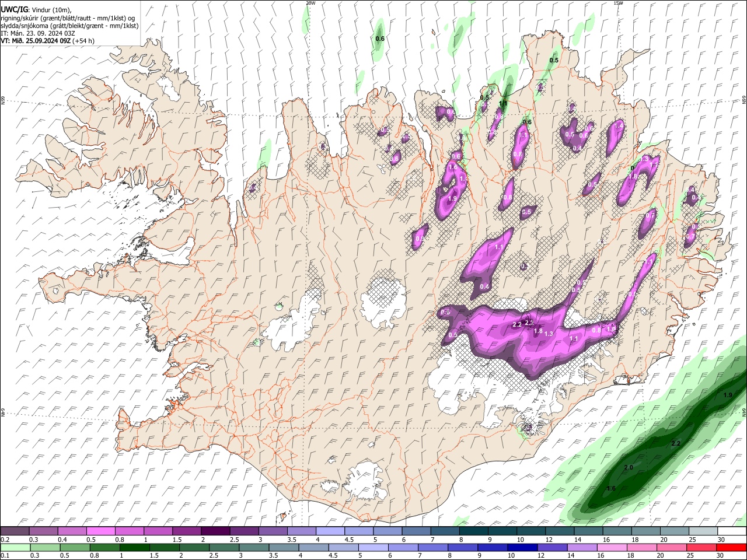
Task: Click the 0.6 value in the green patch at the top of the map
Action: (x=380, y=38)
